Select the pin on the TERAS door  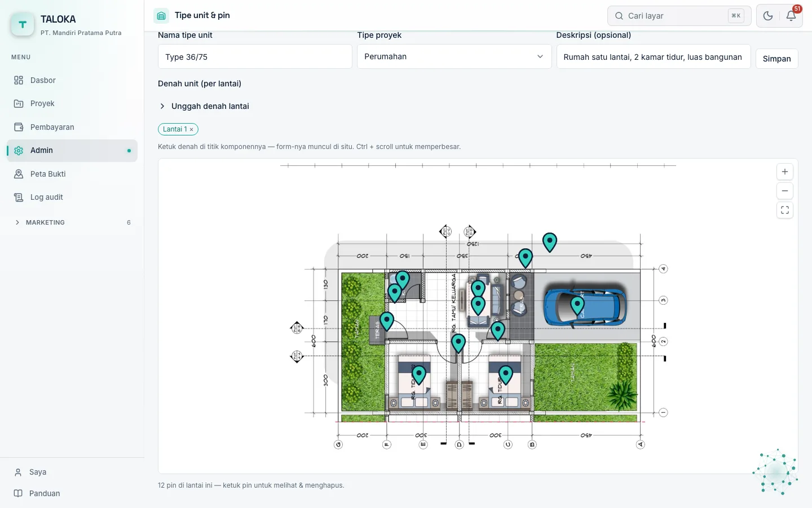pos(386,321)
